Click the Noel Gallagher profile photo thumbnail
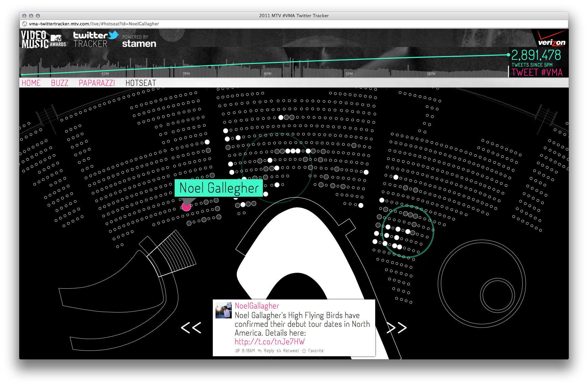 click(x=223, y=310)
